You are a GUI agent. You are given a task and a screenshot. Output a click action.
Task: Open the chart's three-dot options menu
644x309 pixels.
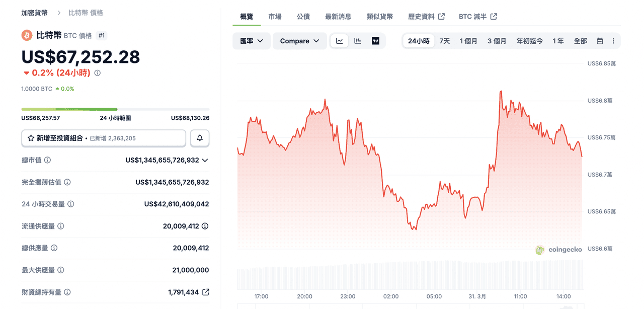tap(613, 41)
